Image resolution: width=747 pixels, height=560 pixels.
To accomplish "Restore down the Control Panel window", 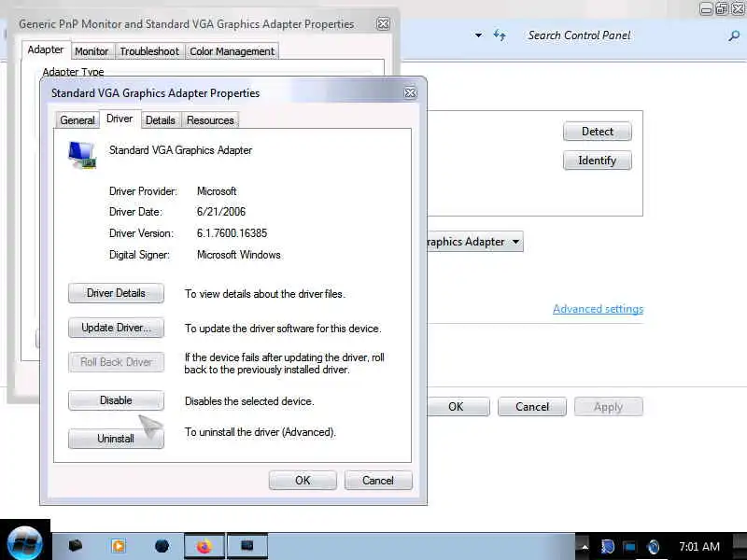I will click(x=722, y=9).
